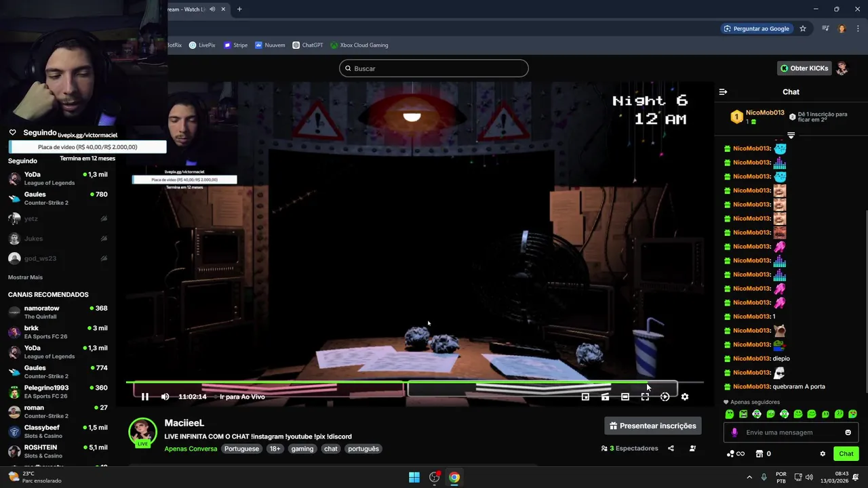Click the 18+ tag
Image resolution: width=868 pixels, height=488 pixels.
[275, 449]
